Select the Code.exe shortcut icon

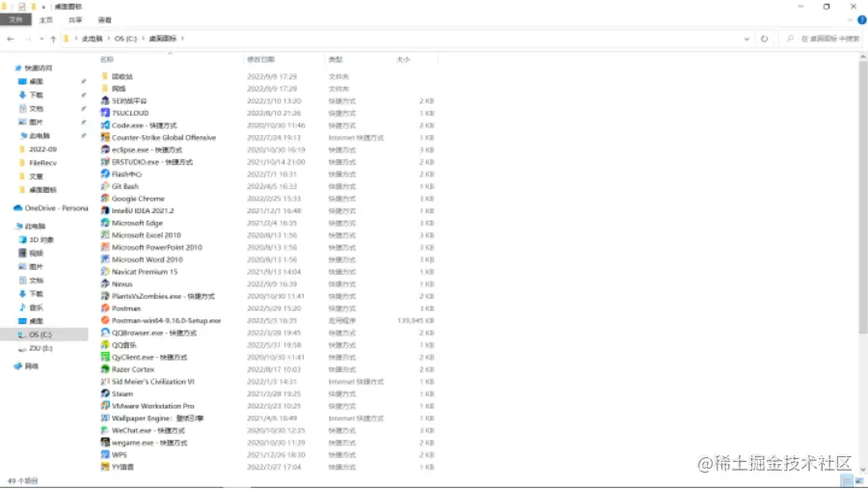[x=105, y=125]
